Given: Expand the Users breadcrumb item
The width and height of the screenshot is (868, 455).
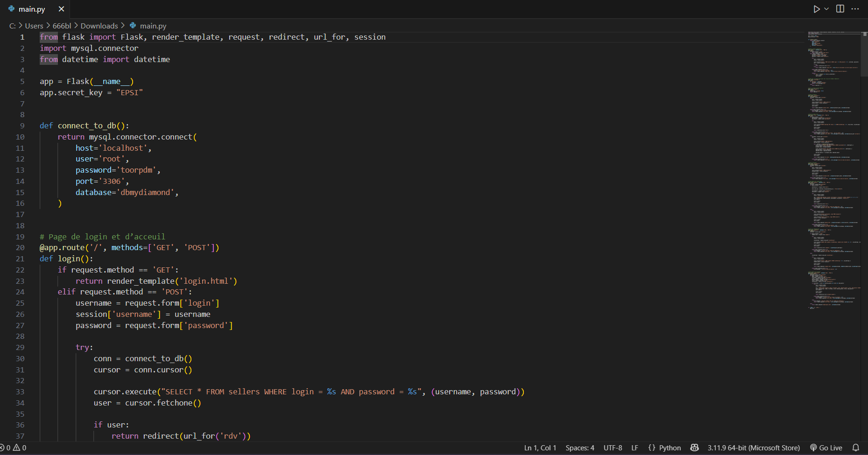Looking at the screenshot, I should [x=34, y=26].
